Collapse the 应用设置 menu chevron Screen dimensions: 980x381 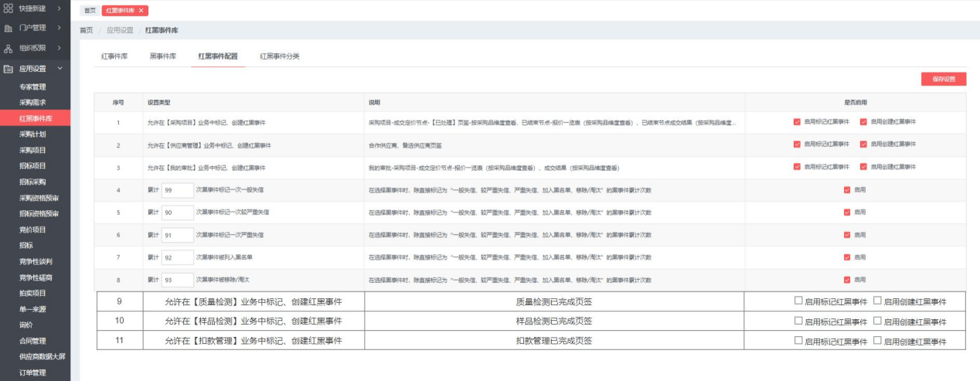60,69
